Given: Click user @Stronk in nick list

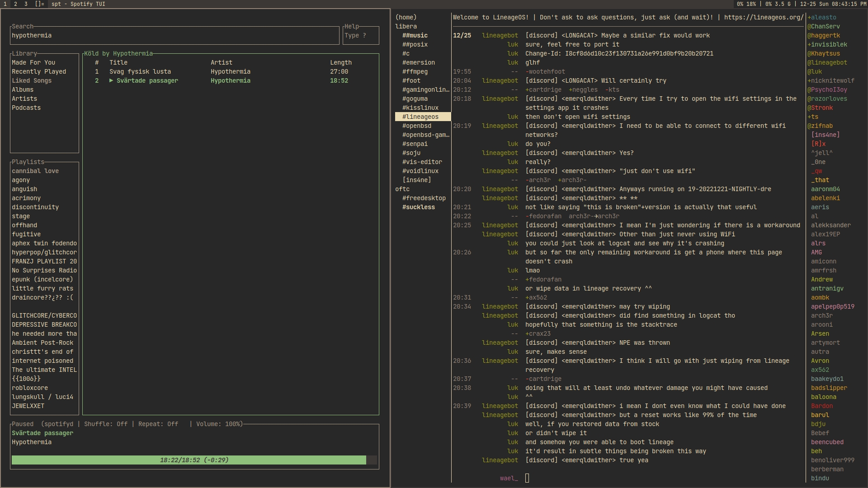Looking at the screenshot, I should (820, 108).
